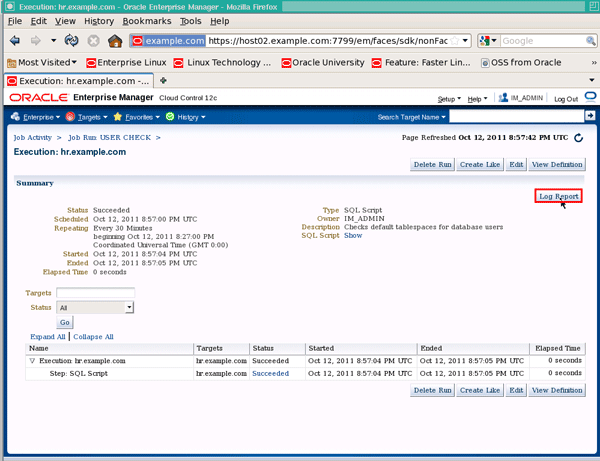Go to Job Run: USER CHECK breadcrumb
Screen dimensions: 600x461
(109, 137)
